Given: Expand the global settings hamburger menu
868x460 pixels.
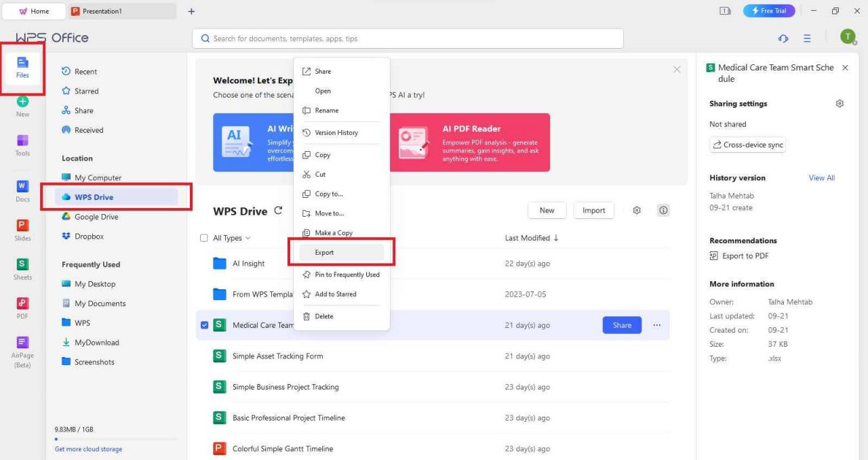Looking at the screenshot, I should pyautogui.click(x=807, y=39).
